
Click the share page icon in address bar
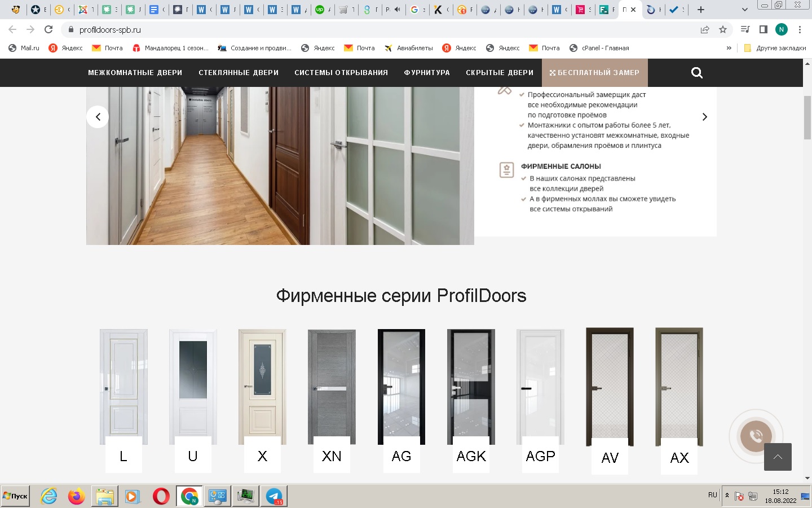[705, 29]
